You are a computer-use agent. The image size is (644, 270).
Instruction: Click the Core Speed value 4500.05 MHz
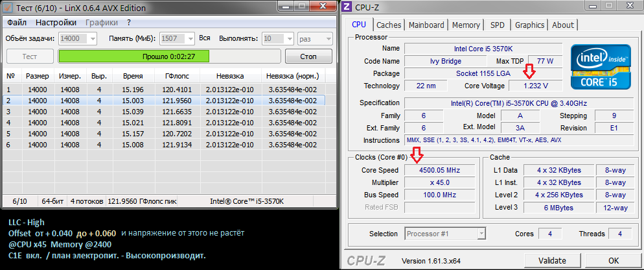pos(439,170)
